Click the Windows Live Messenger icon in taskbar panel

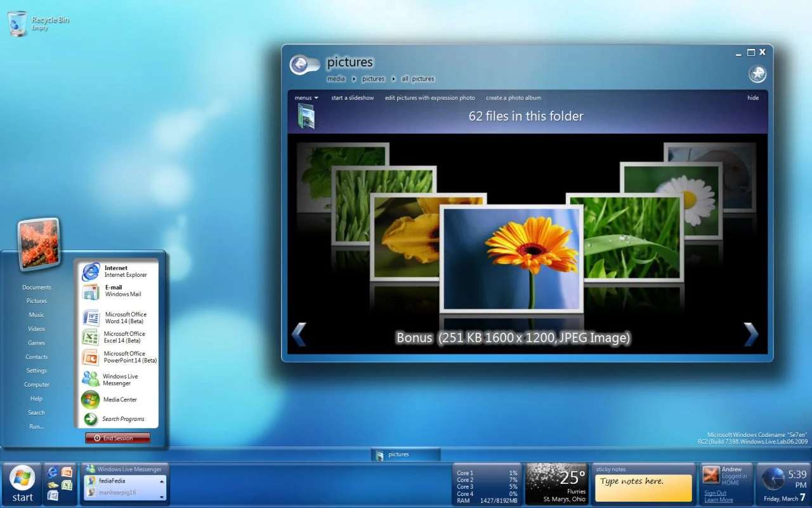(91, 469)
